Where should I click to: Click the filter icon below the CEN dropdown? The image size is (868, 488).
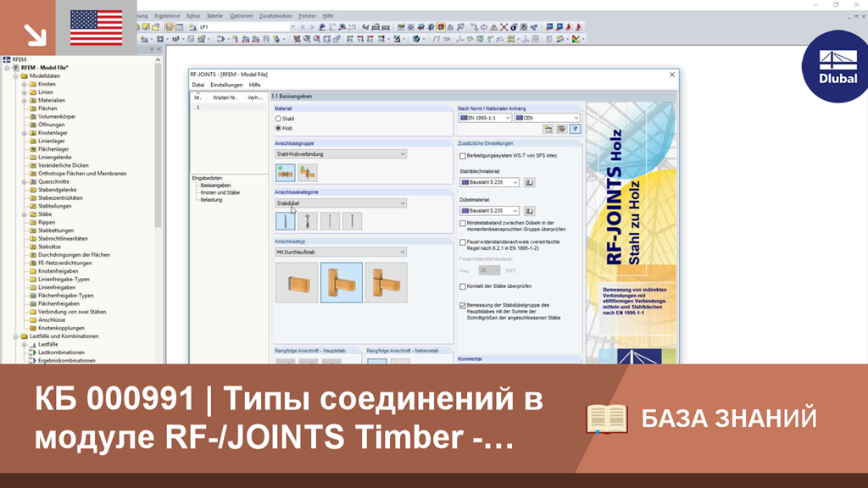(576, 129)
